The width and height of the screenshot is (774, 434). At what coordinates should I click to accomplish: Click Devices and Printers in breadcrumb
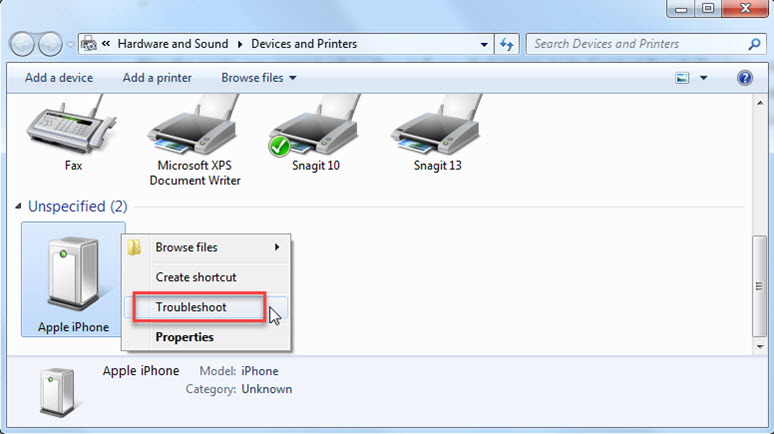(304, 44)
